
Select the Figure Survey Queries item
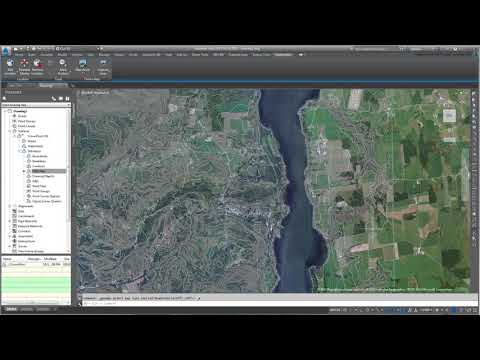47,201
